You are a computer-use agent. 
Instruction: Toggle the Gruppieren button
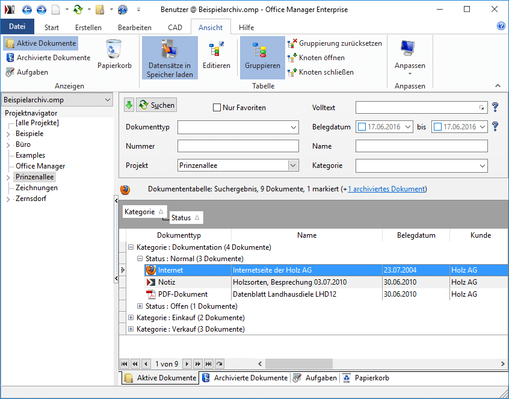pos(262,58)
